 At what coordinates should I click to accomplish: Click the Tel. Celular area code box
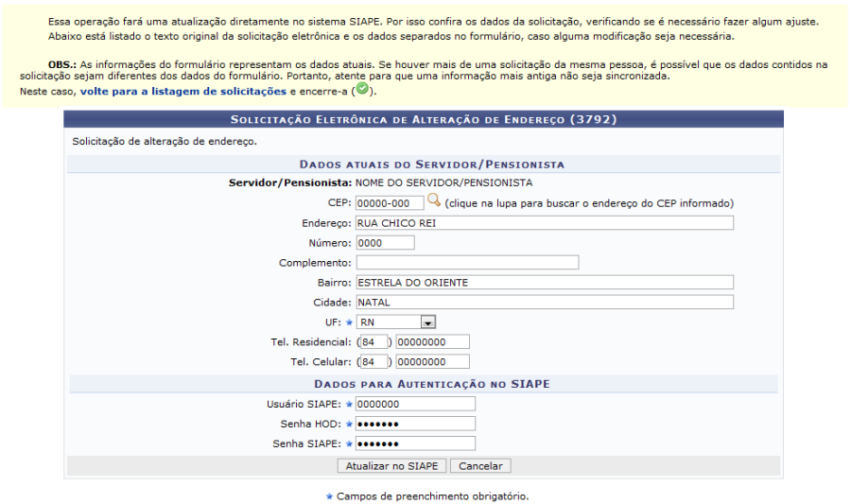pos(374,361)
